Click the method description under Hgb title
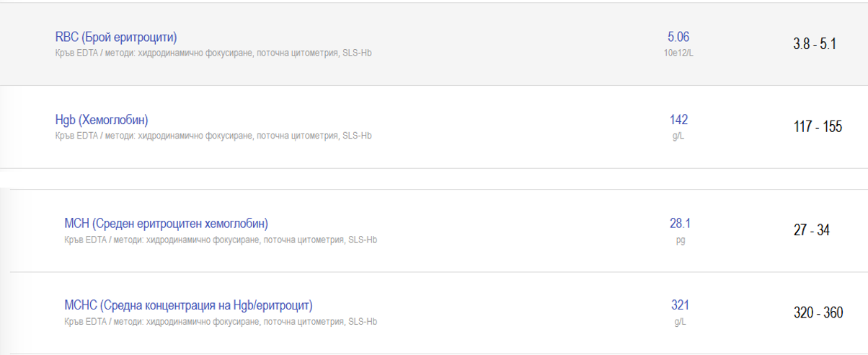868x355 pixels. [213, 136]
